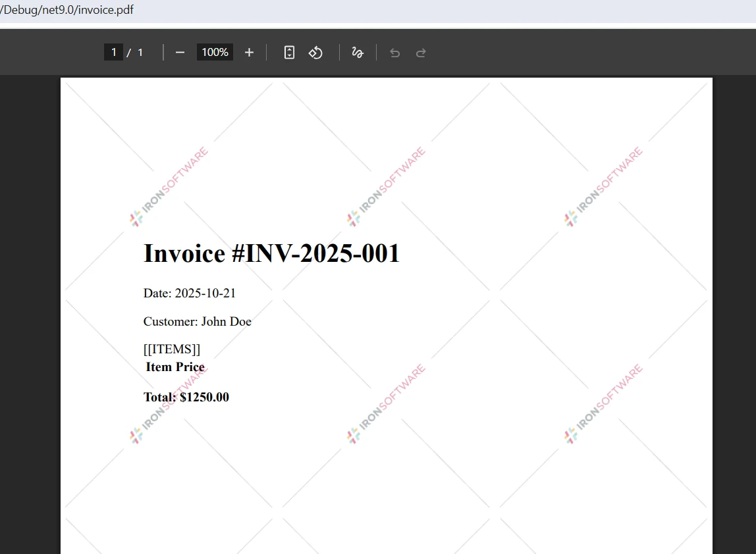Click the Undo icon in the toolbar
756x554 pixels.
click(394, 52)
